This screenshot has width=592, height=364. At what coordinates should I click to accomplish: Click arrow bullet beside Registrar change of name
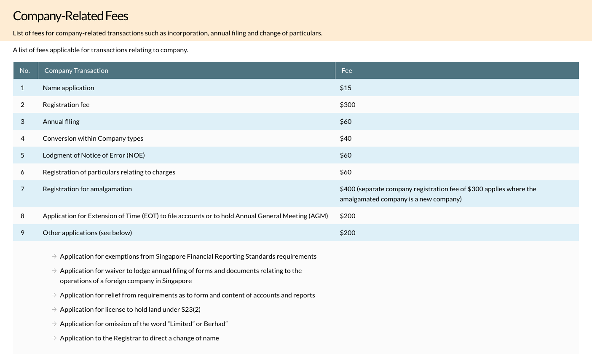point(54,338)
